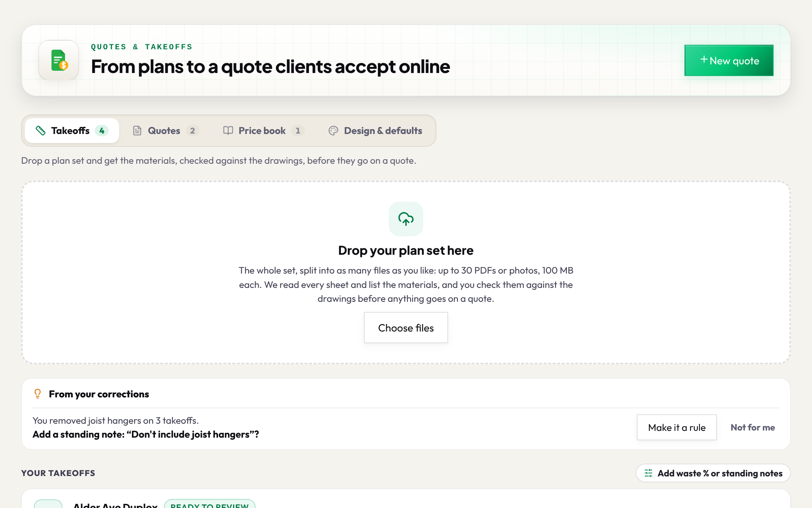Screen dimensions: 812x508
Task: Open the Takeoffs tab
Action: [72, 131]
